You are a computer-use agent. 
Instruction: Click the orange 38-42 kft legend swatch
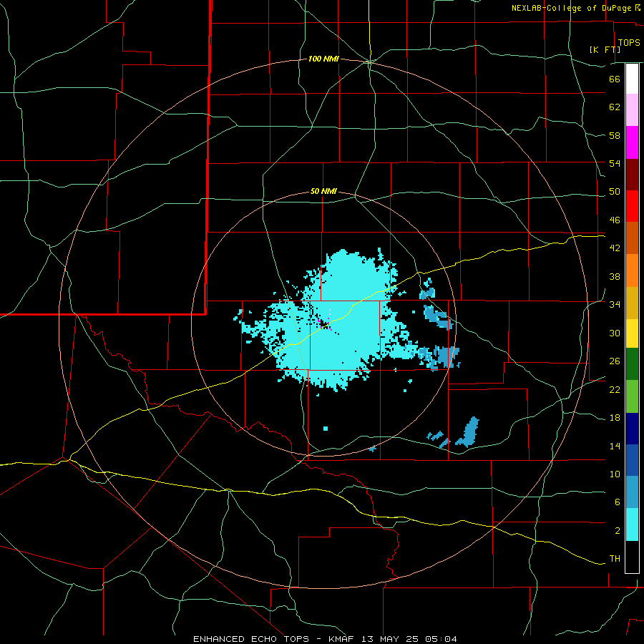tap(632, 270)
